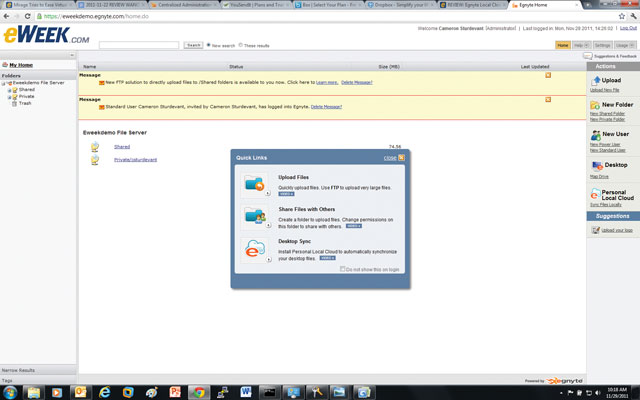The height and width of the screenshot is (400, 640).
Task: Click the New Folder icon
Action: point(595,104)
